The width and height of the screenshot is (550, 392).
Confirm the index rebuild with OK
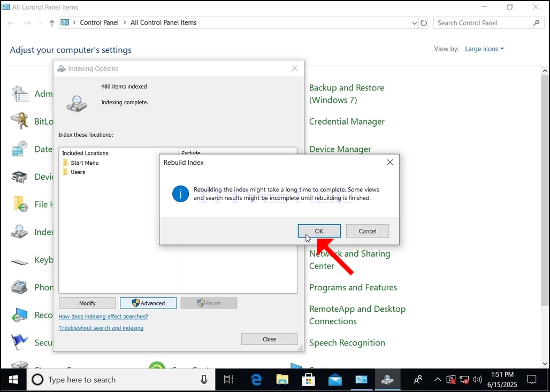319,231
